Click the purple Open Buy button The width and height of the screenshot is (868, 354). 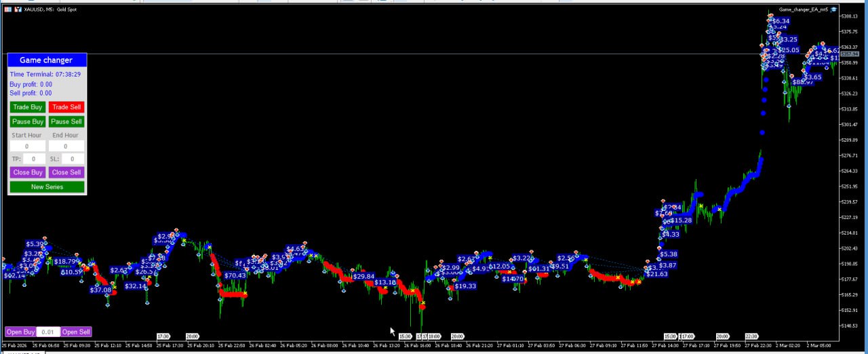click(x=20, y=332)
